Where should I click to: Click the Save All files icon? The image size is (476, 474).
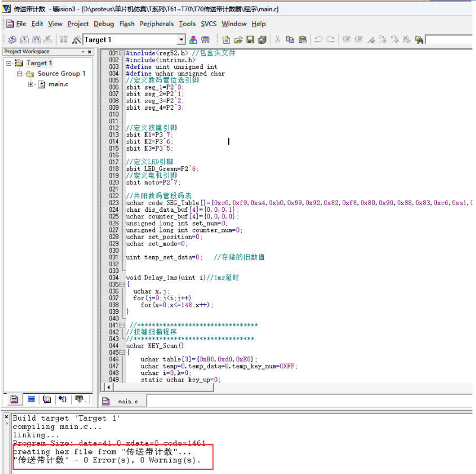(262, 40)
